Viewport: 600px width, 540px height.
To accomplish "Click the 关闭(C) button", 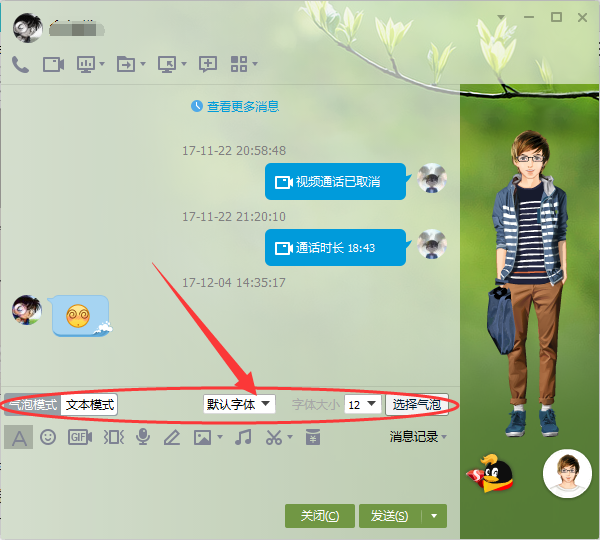I will click(320, 516).
